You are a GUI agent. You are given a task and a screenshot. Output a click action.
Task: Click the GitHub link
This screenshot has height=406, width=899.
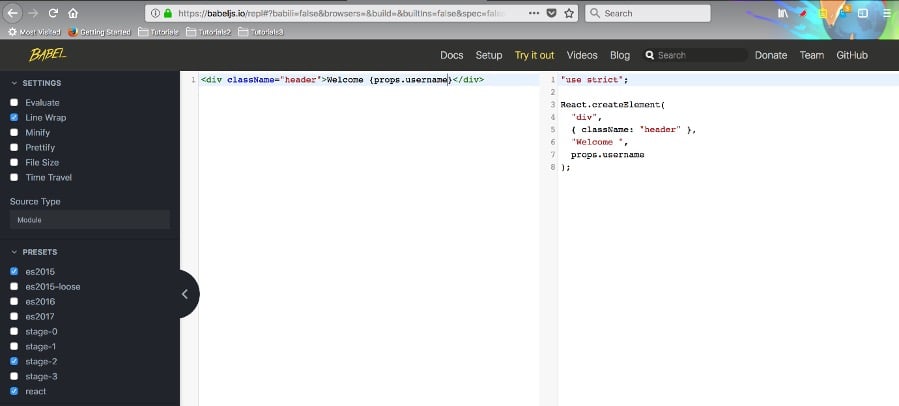[x=851, y=55]
